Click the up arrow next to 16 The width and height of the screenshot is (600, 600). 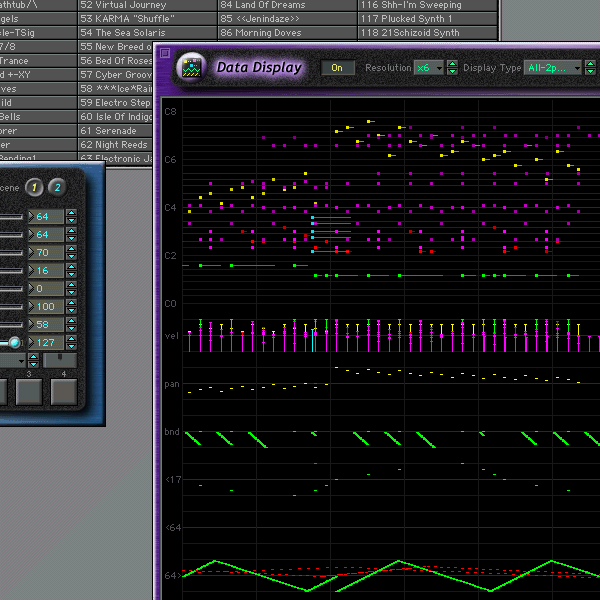coord(71,267)
